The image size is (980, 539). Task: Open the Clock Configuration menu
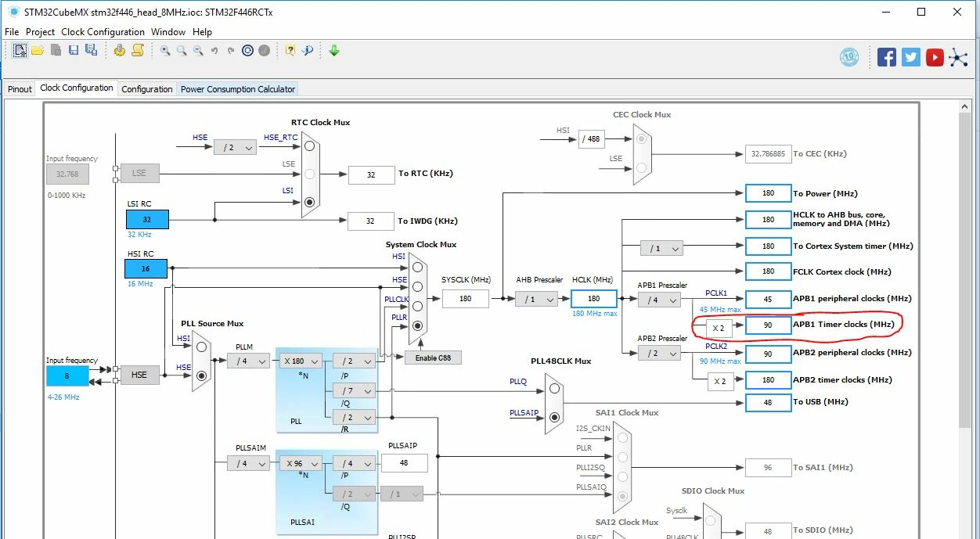[x=103, y=32]
